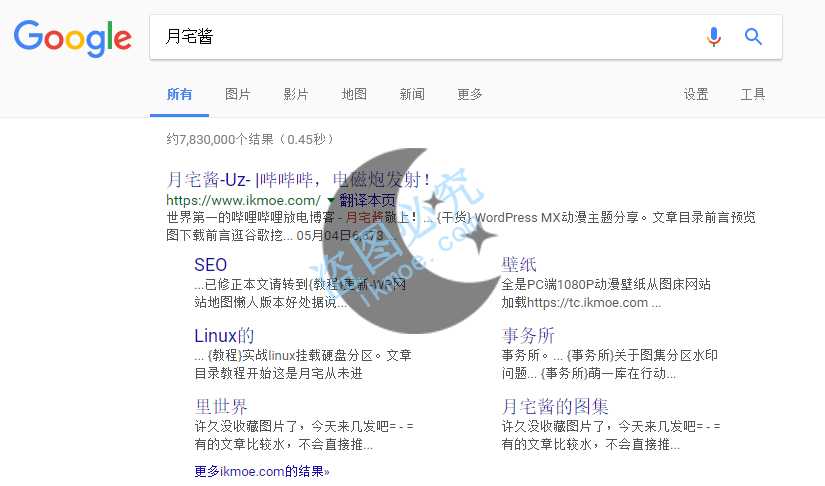
Task: Open the 工具 search tools
Action: point(753,94)
